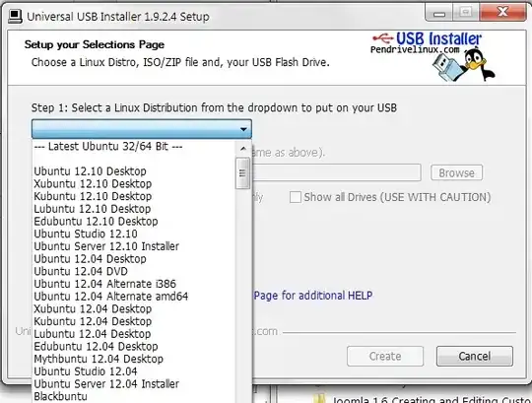532x403 pixels.
Task: Select Kubuntu 12.10 Desktop
Action: [93, 196]
